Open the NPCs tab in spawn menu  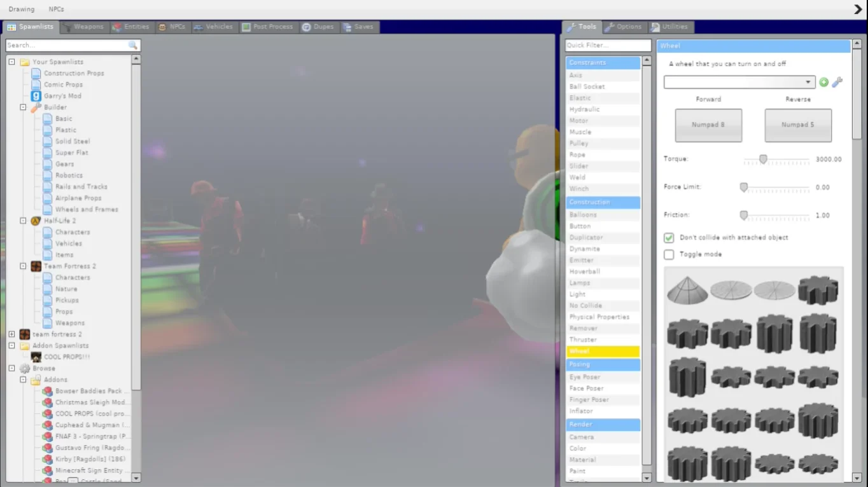point(172,27)
